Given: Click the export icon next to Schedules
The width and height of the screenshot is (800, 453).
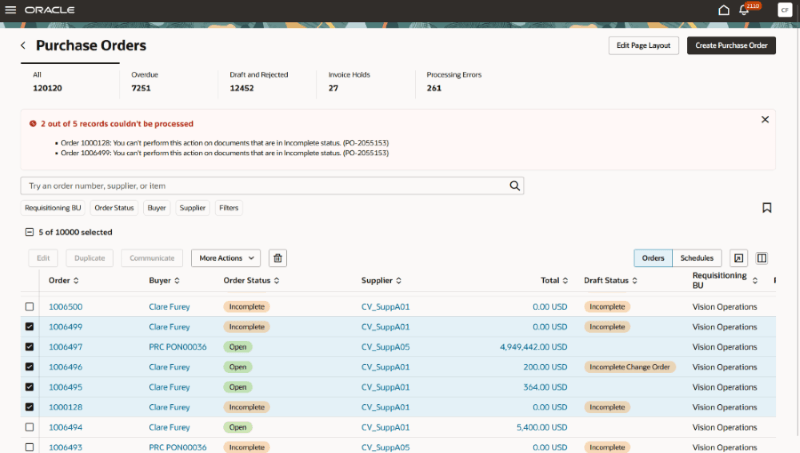Looking at the screenshot, I should tap(738, 258).
